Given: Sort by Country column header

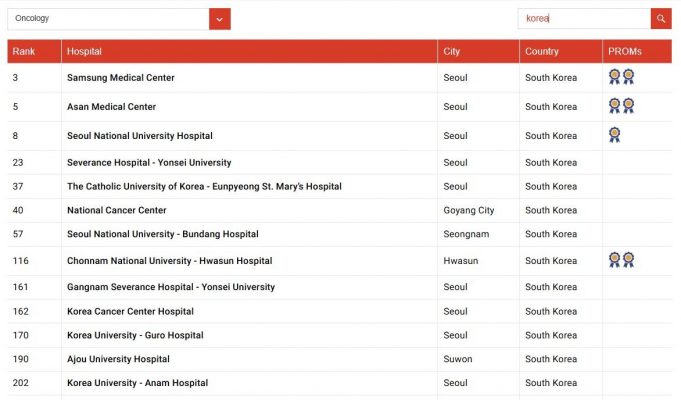Looking at the screenshot, I should [x=542, y=51].
